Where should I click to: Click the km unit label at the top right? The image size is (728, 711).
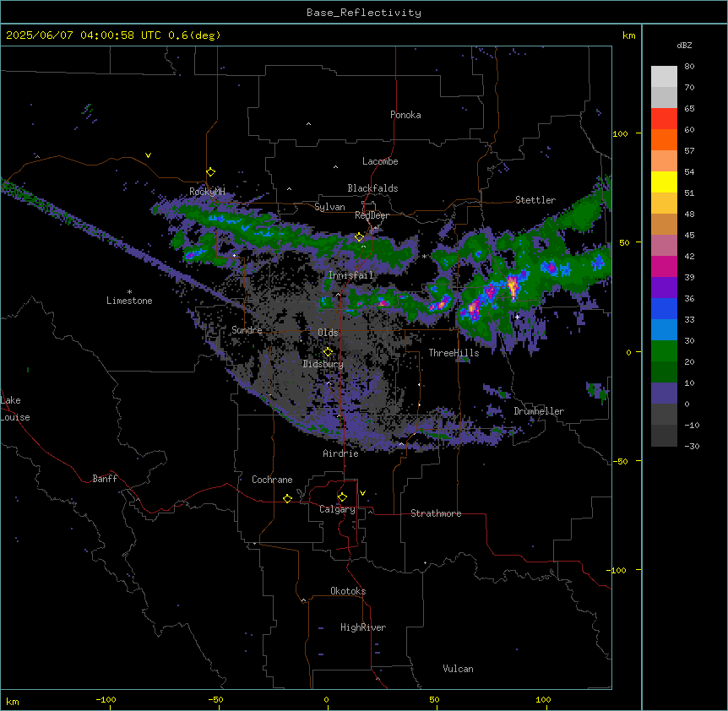[x=628, y=35]
